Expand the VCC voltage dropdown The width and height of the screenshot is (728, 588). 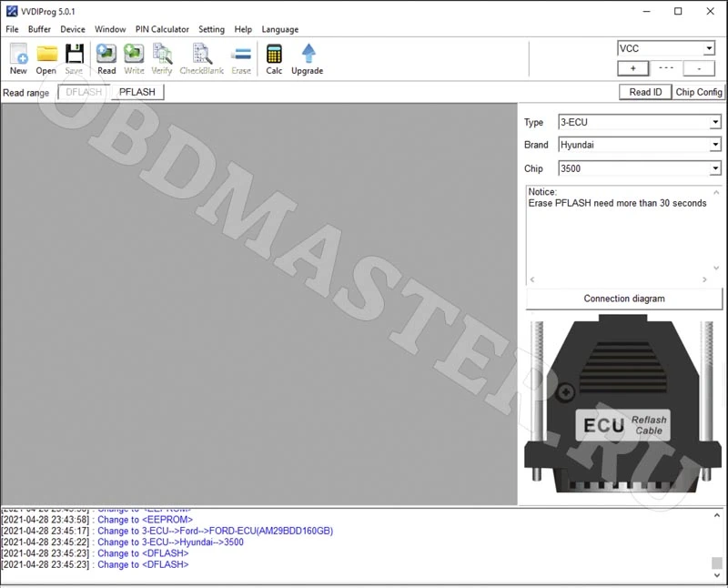[x=709, y=48]
